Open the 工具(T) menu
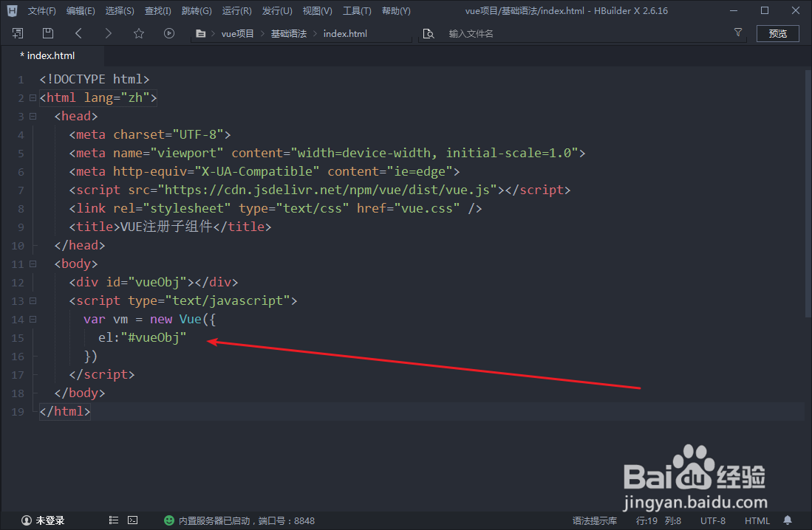812x530 pixels. tap(357, 11)
